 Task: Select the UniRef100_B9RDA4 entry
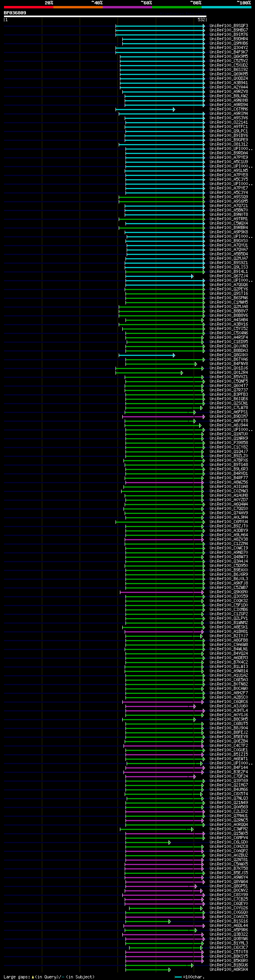pyautogui.click(x=229, y=153)
